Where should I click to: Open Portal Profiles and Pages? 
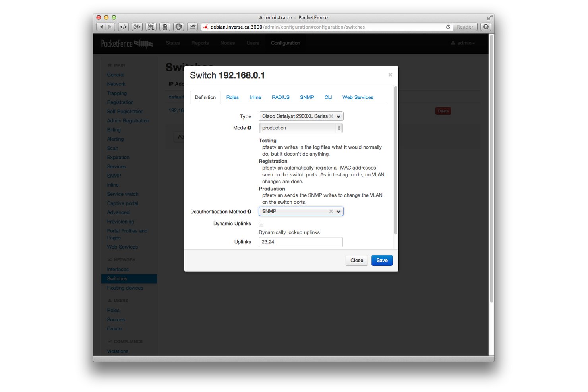tap(127, 234)
